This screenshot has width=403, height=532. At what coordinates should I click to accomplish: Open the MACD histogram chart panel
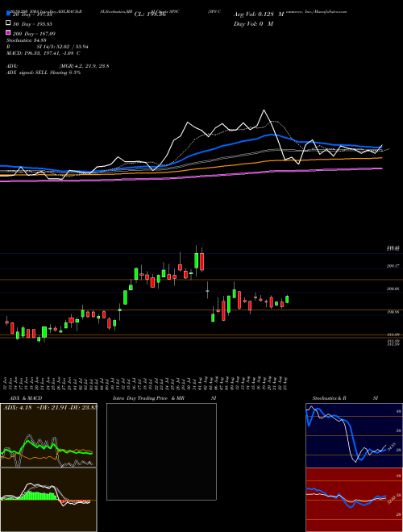pos(48,500)
